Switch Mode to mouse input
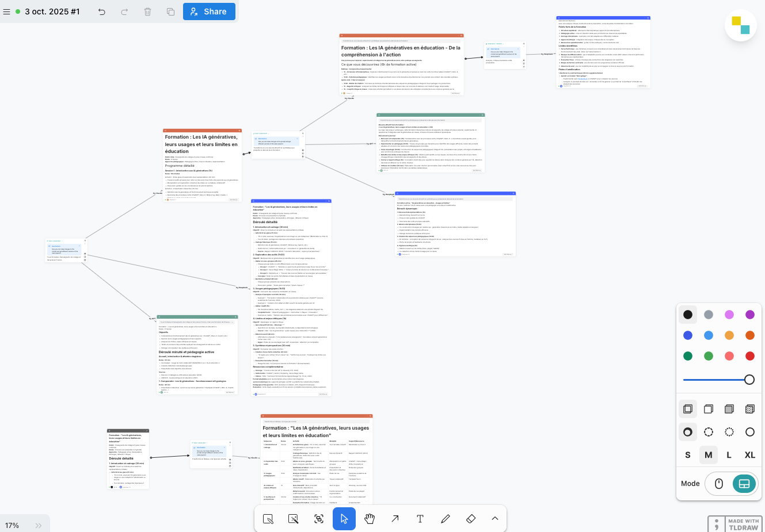The width and height of the screenshot is (765, 532). point(719,484)
